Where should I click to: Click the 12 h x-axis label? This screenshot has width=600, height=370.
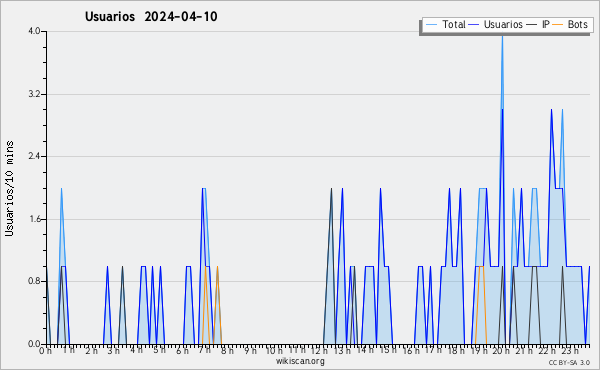(319, 350)
